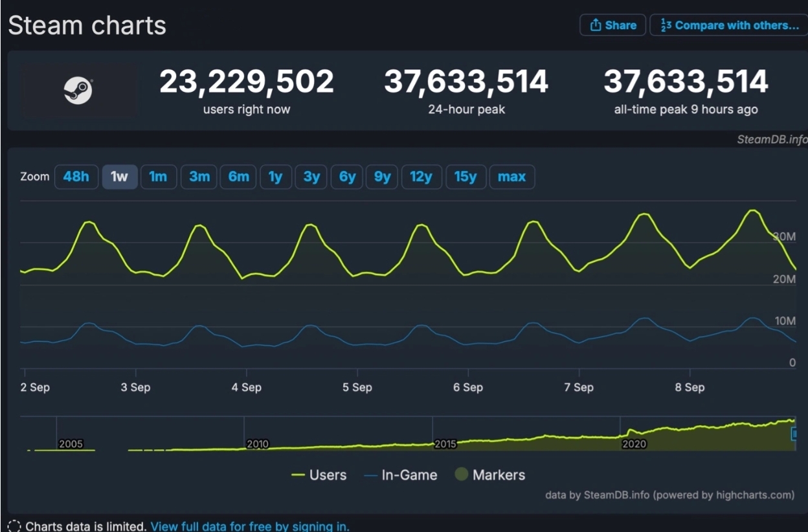Click the 30M y-axis label
The width and height of the screenshot is (808, 532).
click(x=785, y=236)
